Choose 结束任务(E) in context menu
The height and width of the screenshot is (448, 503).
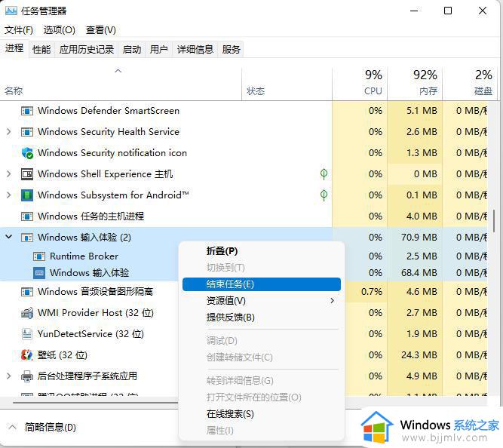click(262, 284)
